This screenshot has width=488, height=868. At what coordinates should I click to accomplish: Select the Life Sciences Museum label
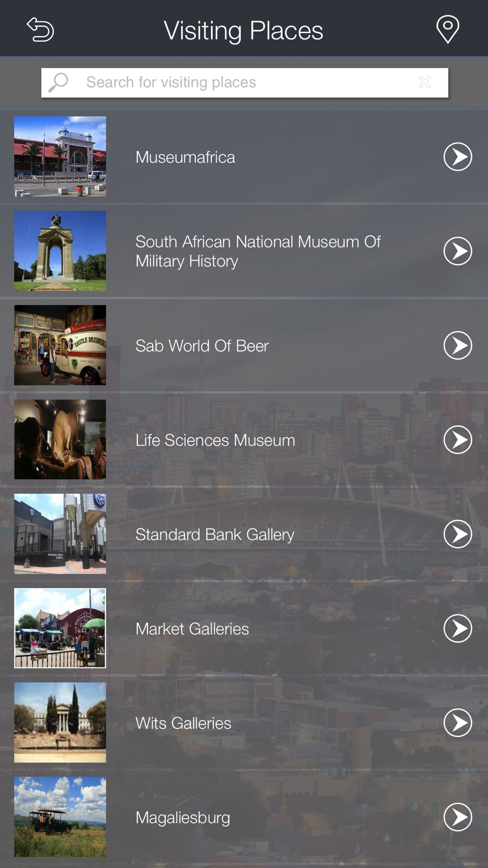point(215,440)
